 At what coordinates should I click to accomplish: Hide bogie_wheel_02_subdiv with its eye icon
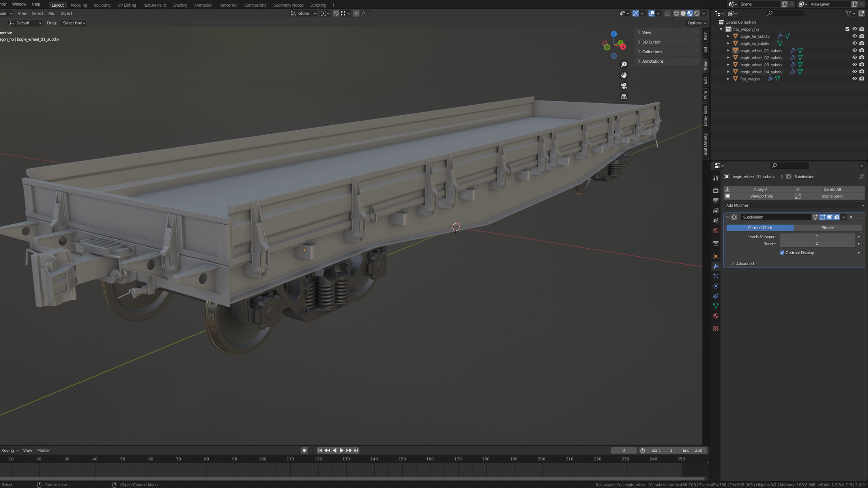coord(854,58)
